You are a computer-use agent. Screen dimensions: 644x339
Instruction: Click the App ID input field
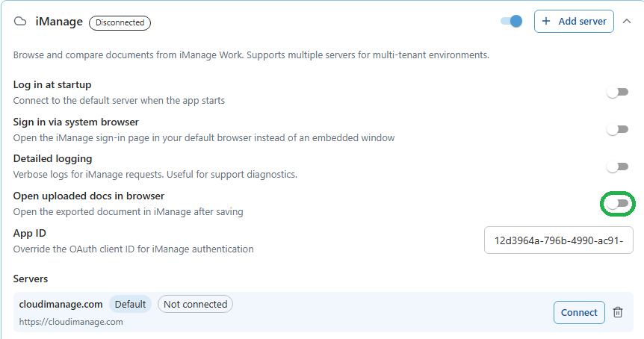559,240
